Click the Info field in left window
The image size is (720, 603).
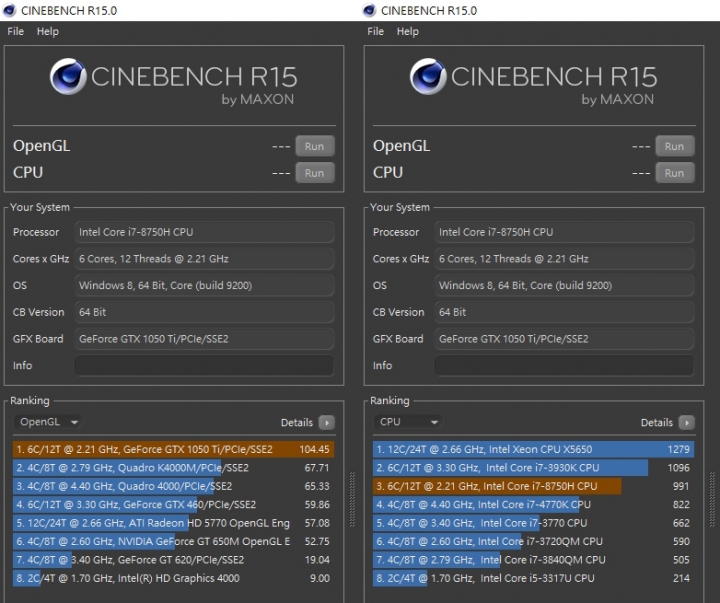coord(204,366)
